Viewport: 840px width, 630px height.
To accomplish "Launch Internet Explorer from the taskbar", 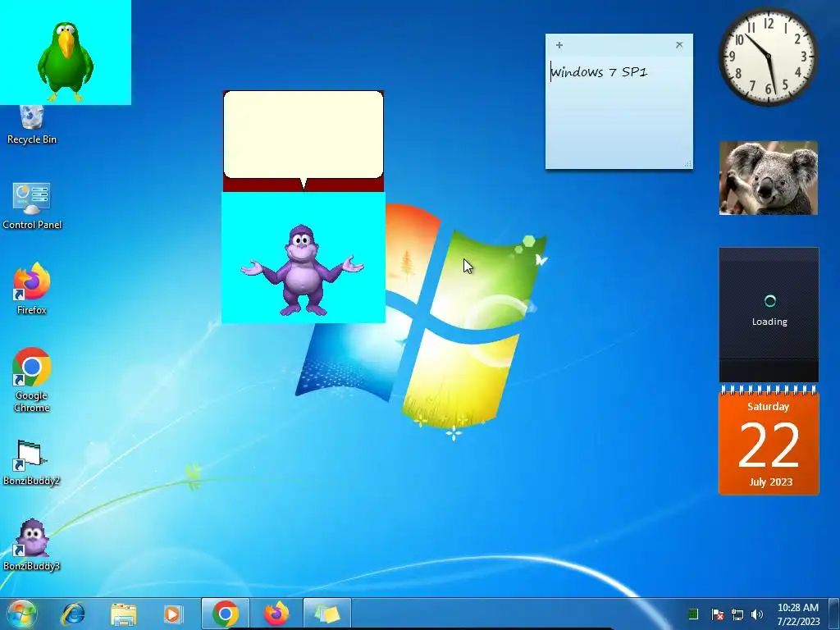I will (73, 614).
